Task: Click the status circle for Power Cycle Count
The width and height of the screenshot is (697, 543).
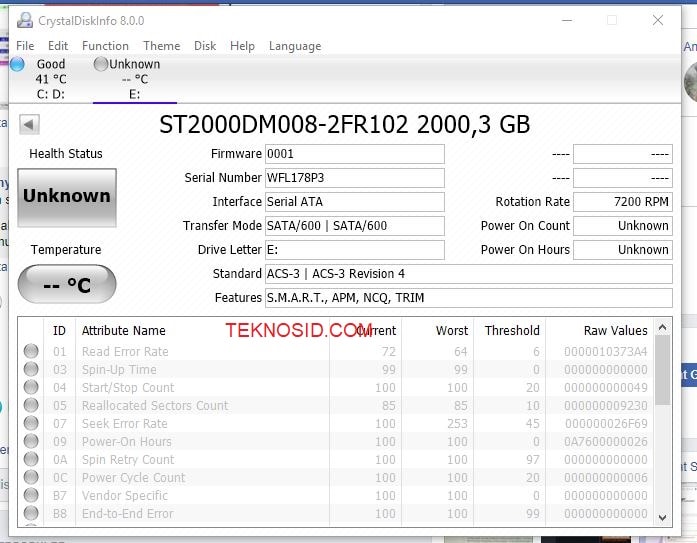Action: [x=31, y=477]
